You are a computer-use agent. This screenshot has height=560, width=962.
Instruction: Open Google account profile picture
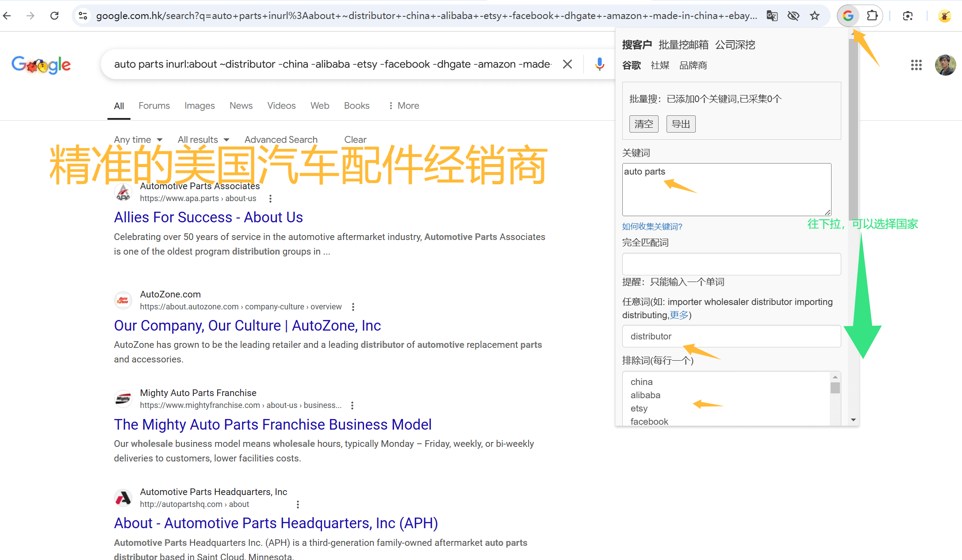[945, 65]
